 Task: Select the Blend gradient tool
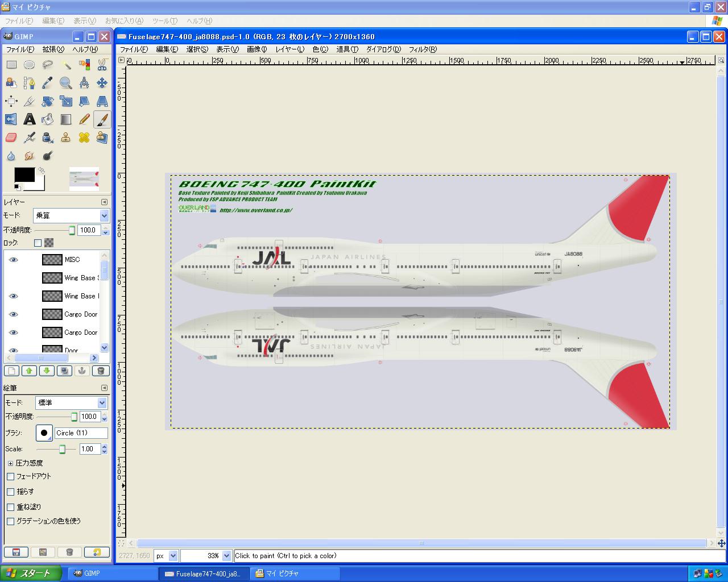pyautogui.click(x=65, y=119)
